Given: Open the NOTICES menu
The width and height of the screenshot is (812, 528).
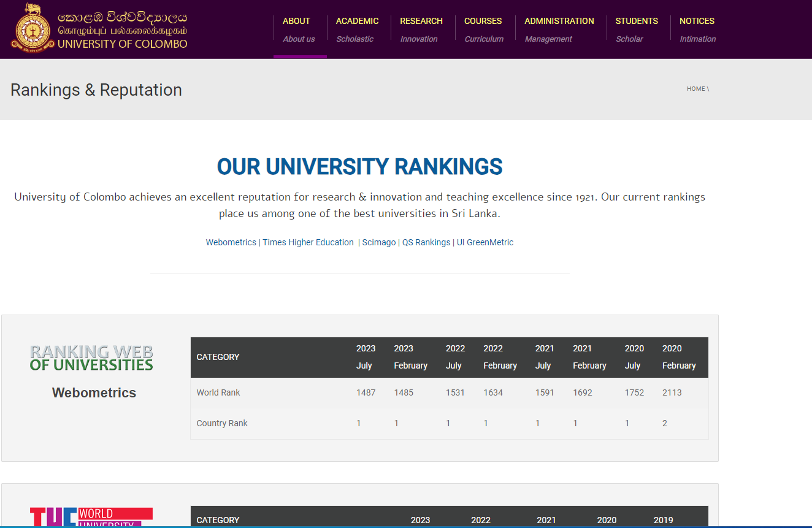Looking at the screenshot, I should [x=697, y=21].
